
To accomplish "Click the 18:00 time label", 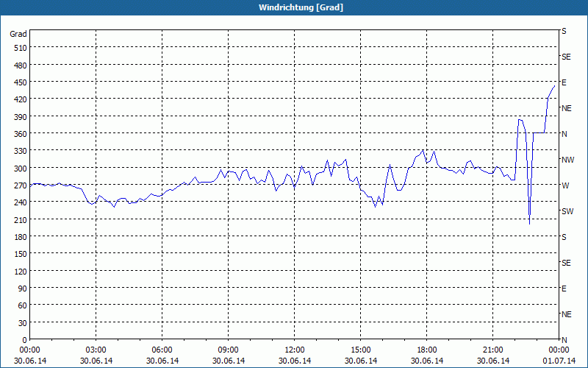I will (x=427, y=350).
